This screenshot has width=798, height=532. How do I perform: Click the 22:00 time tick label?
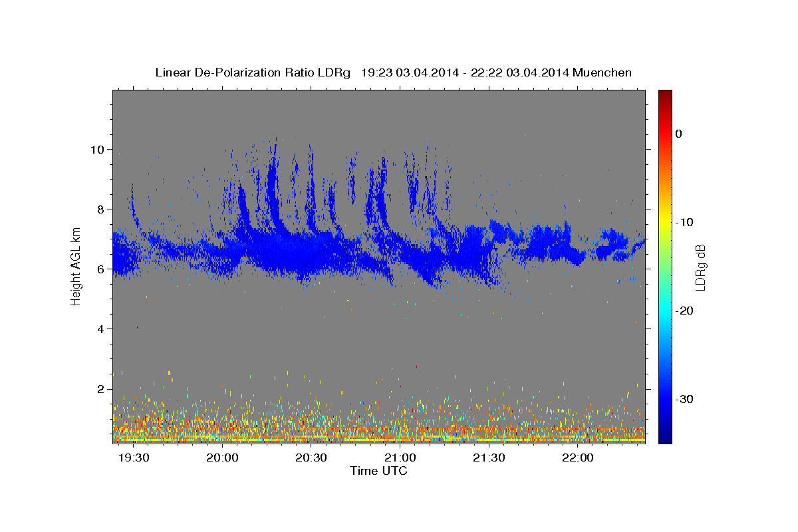[578, 458]
